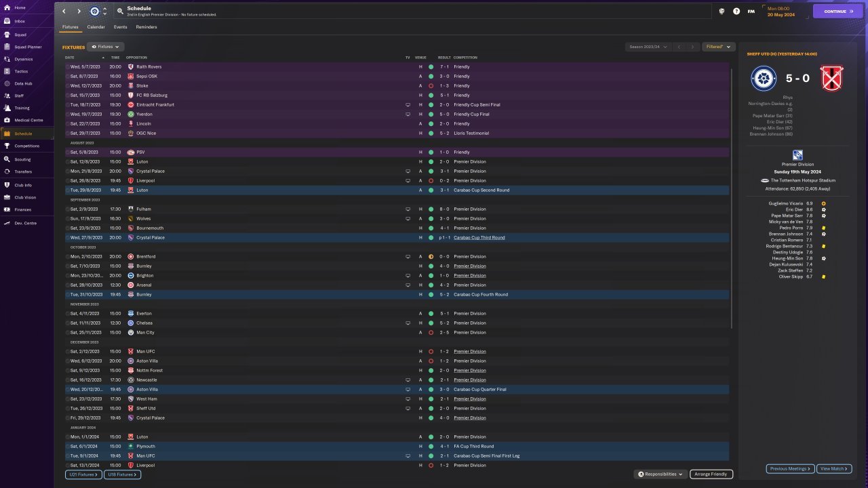The image size is (868, 488).
Task: Open the search magnifier icon
Action: pos(120,12)
